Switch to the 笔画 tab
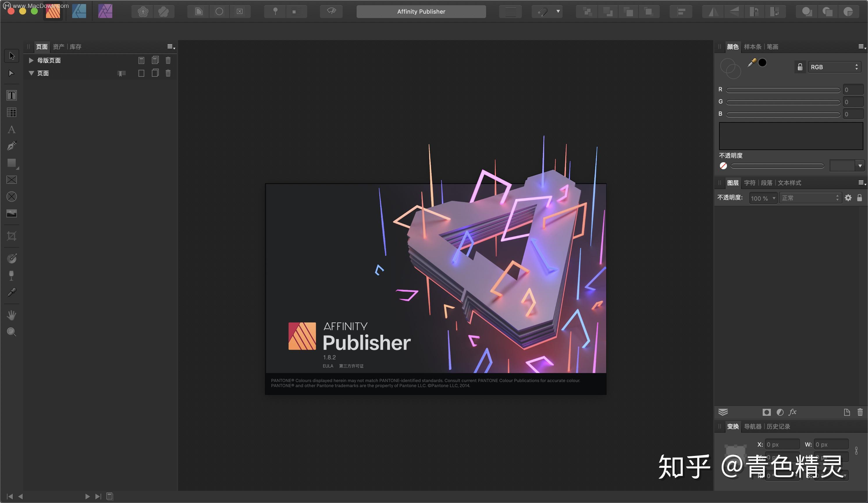The height and width of the screenshot is (503, 868). pos(772,47)
